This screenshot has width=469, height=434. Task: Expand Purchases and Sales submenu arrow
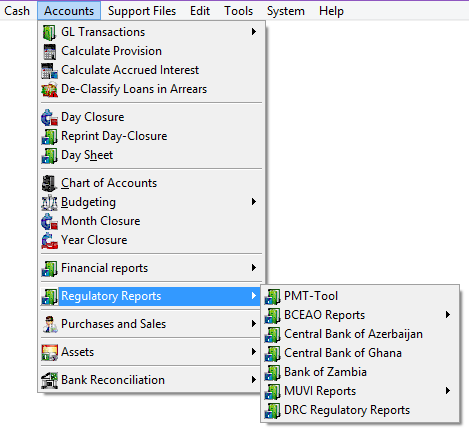pyautogui.click(x=254, y=324)
